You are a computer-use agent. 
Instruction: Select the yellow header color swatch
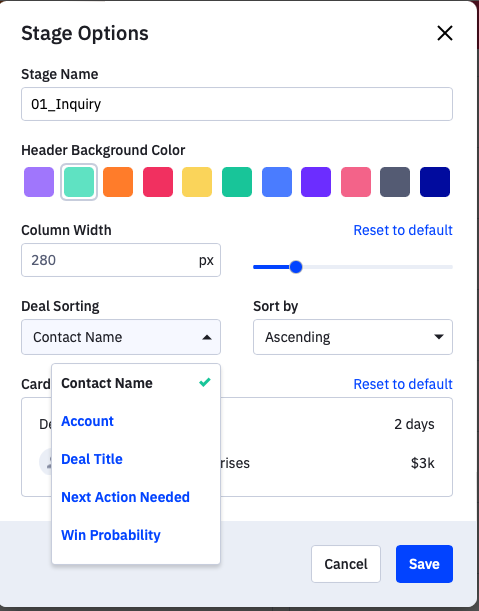tap(197, 182)
